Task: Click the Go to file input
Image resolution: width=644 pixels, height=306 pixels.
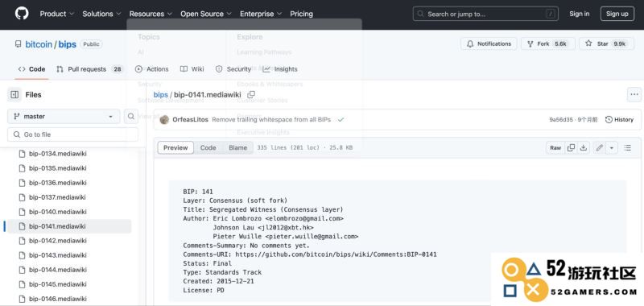Action: pyautogui.click(x=72, y=134)
